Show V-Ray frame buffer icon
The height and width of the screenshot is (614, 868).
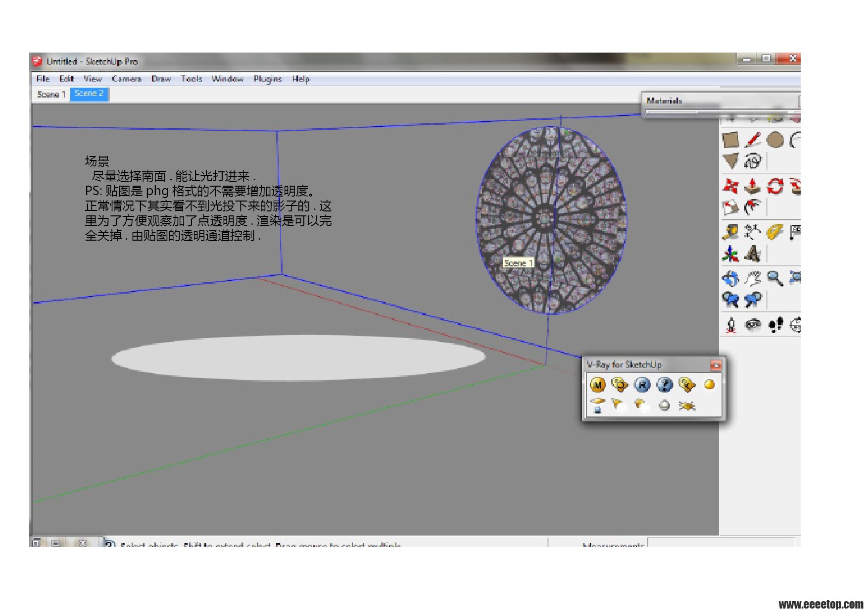pos(687,385)
